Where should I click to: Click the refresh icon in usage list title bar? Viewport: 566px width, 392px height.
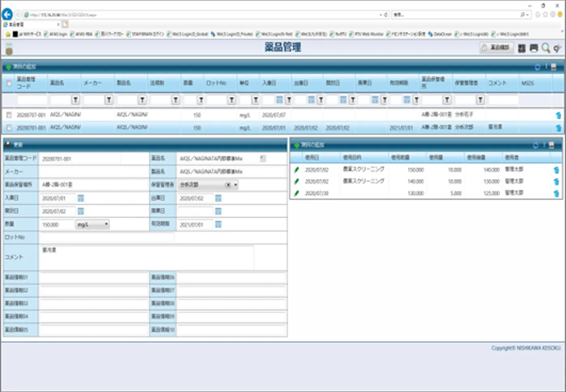(536, 145)
